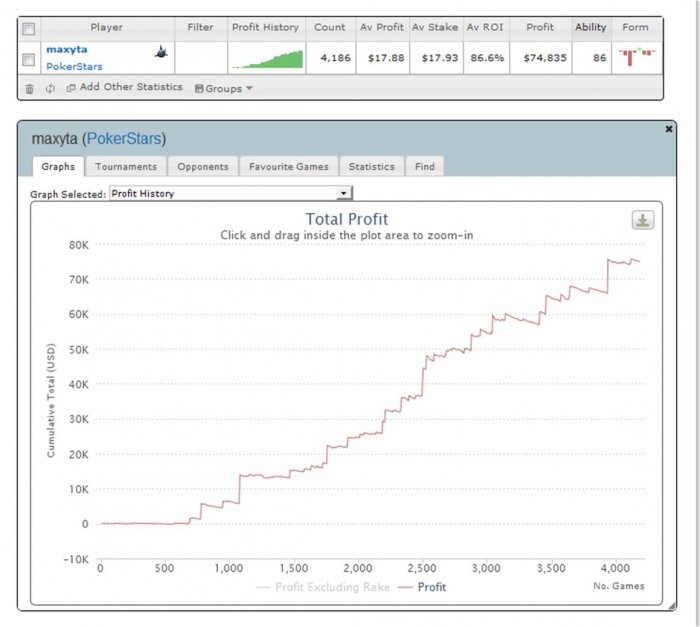Check the maxyta row checkbox
The width and height of the screenshot is (700, 627).
[x=29, y=59]
